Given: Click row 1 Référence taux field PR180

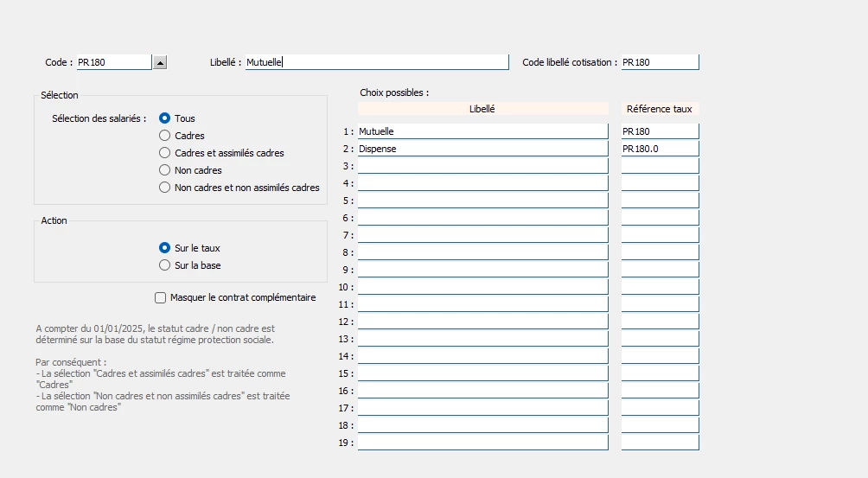Looking at the screenshot, I should (659, 131).
